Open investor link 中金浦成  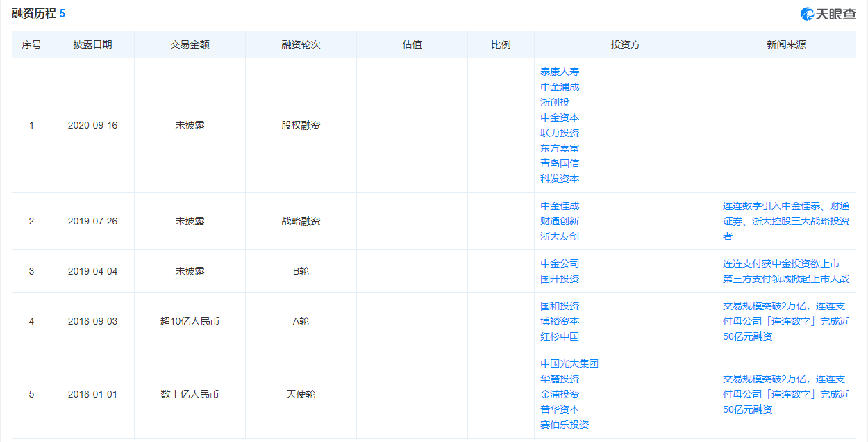click(560, 87)
